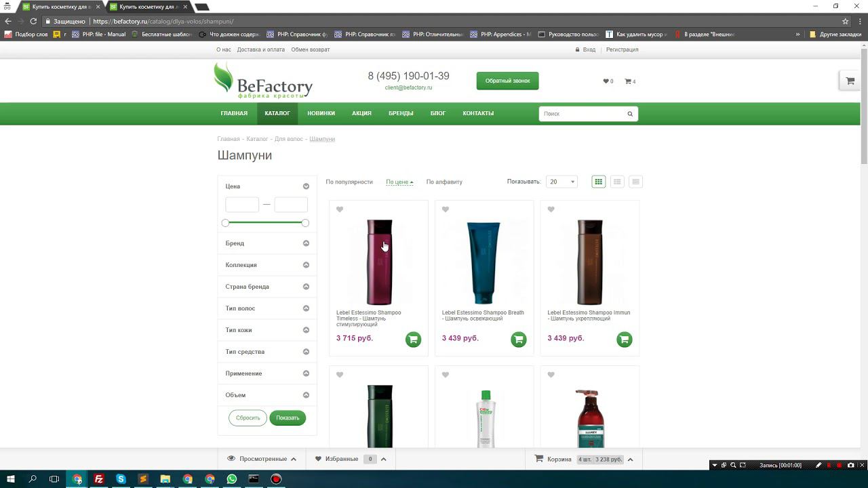Click the Обратный звонок button
The width and height of the screenshot is (868, 488).
coord(507,81)
